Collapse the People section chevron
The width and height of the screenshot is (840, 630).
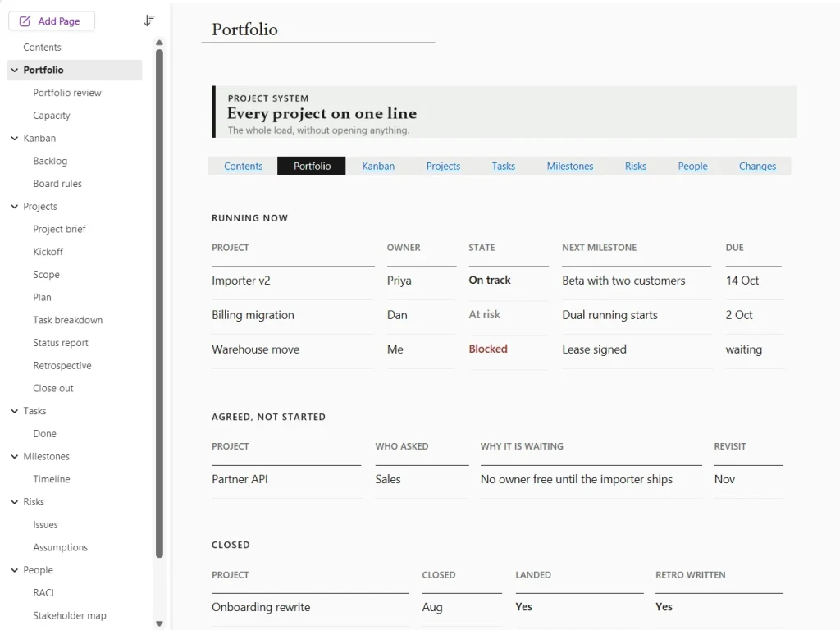tap(15, 570)
